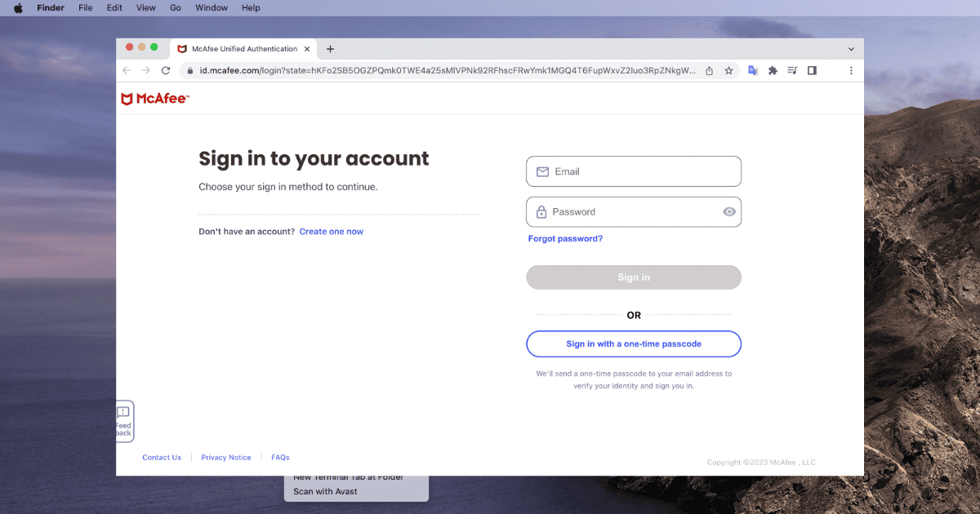Select the McAfee Unified Authentication tab
Screen dimensions: 980x514
pyautogui.click(x=243, y=49)
